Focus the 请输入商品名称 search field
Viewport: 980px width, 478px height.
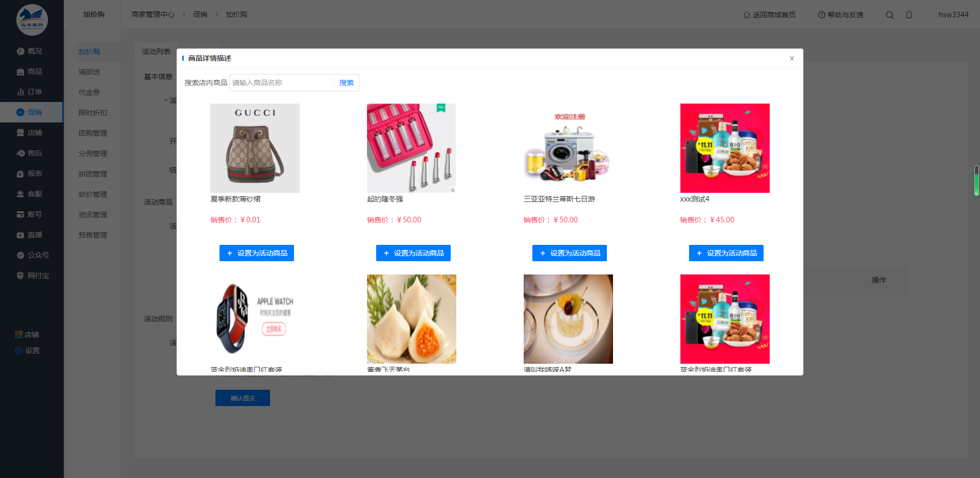pos(282,83)
